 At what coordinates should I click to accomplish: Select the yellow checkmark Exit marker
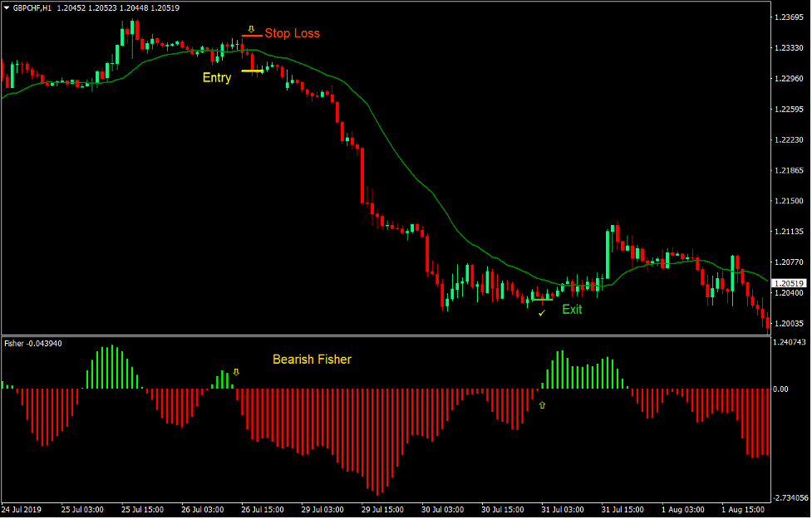[x=541, y=315]
